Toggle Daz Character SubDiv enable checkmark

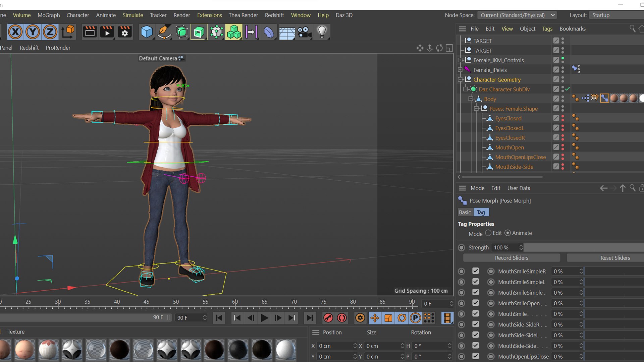coord(568,89)
